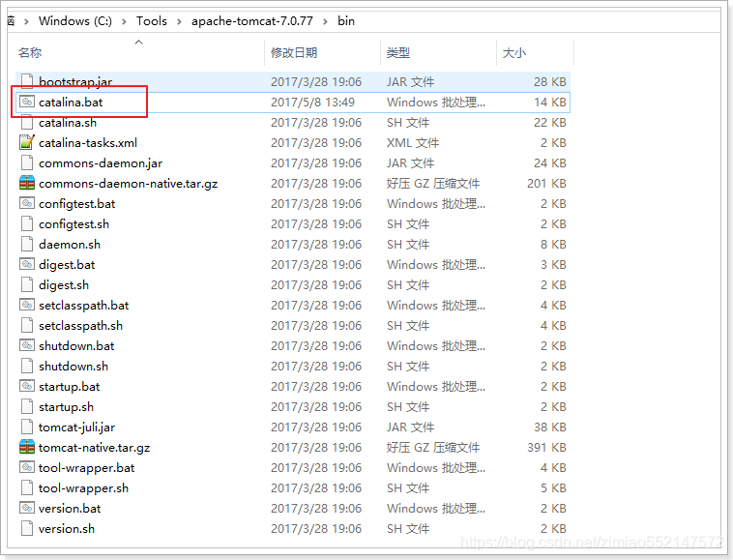Viewport: 733px width, 560px height.
Task: Click the commons-daemon-native.tar.gz archive icon
Action: click(x=27, y=183)
